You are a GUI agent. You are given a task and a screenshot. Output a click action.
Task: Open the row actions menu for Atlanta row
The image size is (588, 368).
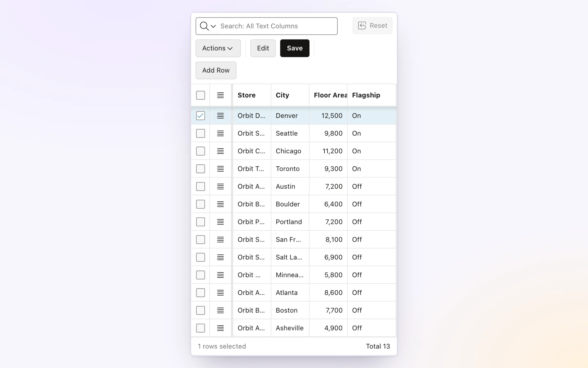tap(220, 292)
